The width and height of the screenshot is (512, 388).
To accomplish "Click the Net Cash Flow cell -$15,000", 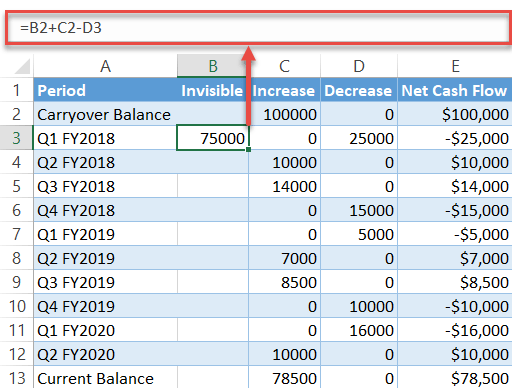I will pyautogui.click(x=455, y=210).
